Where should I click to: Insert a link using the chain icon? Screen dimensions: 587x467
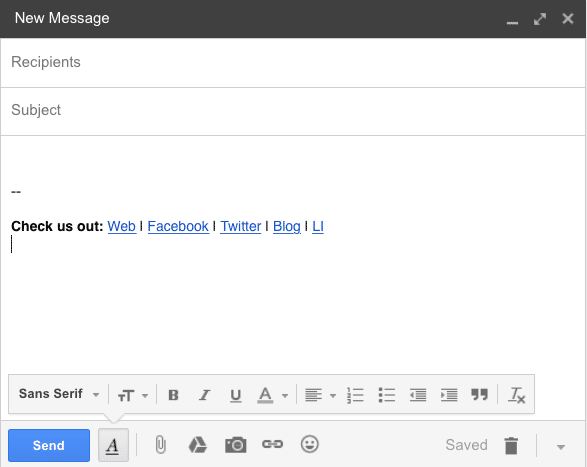[273, 445]
